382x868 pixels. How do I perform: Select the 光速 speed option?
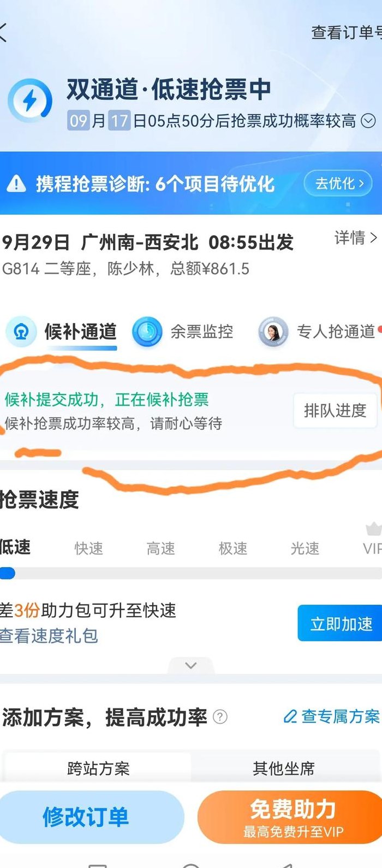(x=305, y=548)
